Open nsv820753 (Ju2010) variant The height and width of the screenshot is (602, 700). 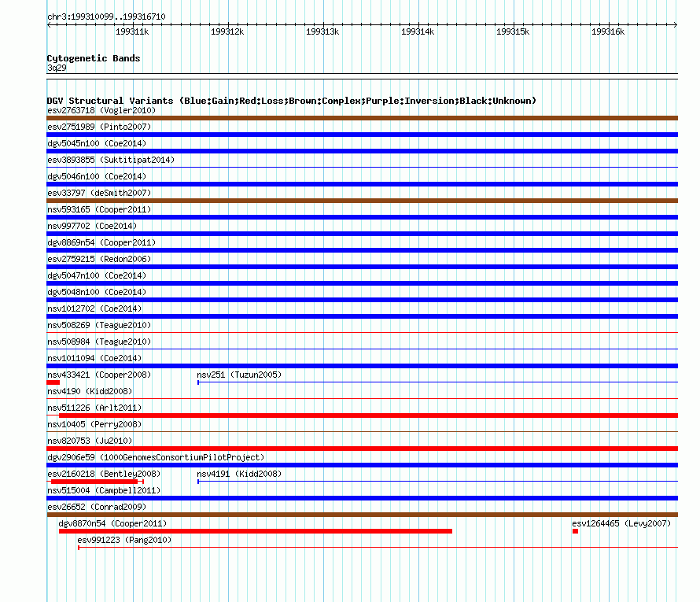pyautogui.click(x=90, y=441)
